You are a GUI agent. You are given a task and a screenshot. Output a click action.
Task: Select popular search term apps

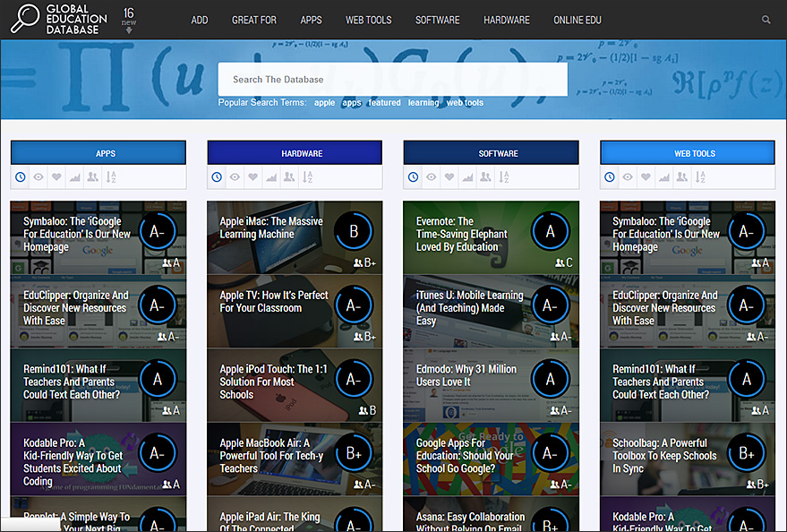(352, 102)
